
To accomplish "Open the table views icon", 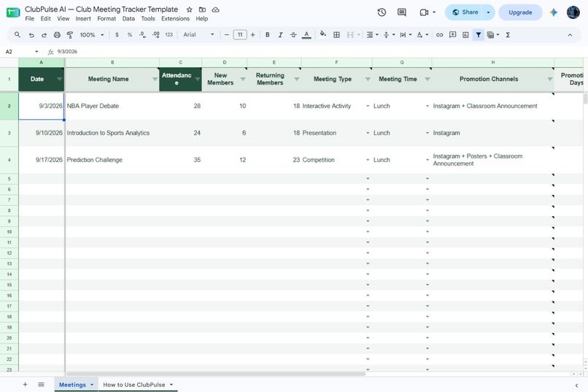I will [x=490, y=35].
